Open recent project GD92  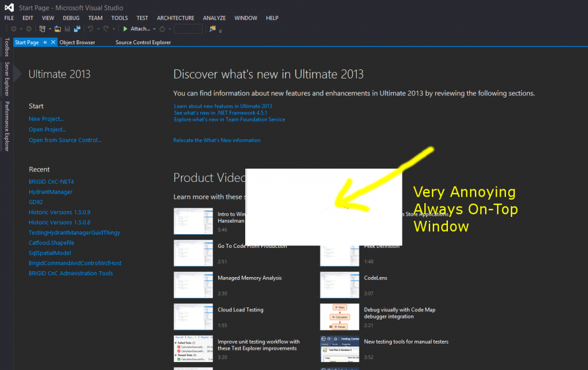[36, 202]
